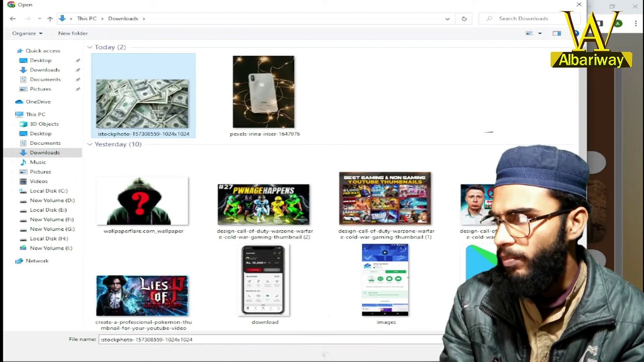Select Best Gaming thumbnail (1) file
644x362 pixels.
[385, 199]
